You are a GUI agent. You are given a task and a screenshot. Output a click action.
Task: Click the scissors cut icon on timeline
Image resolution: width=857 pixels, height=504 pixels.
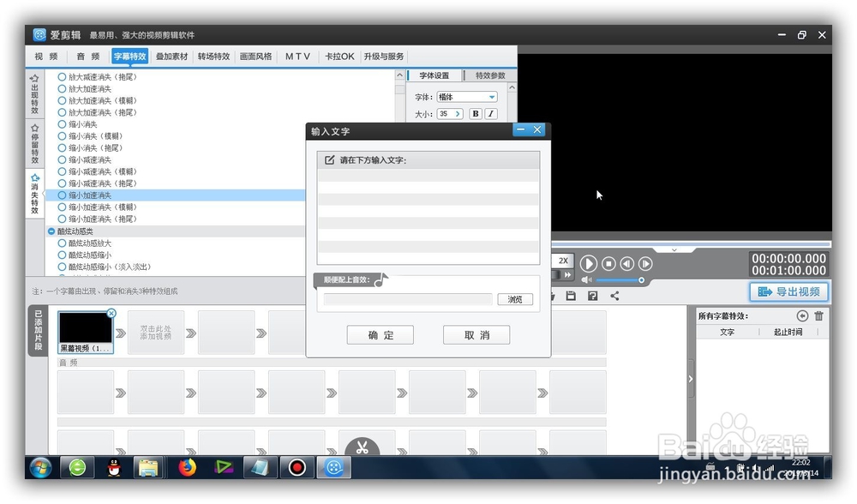(x=362, y=447)
